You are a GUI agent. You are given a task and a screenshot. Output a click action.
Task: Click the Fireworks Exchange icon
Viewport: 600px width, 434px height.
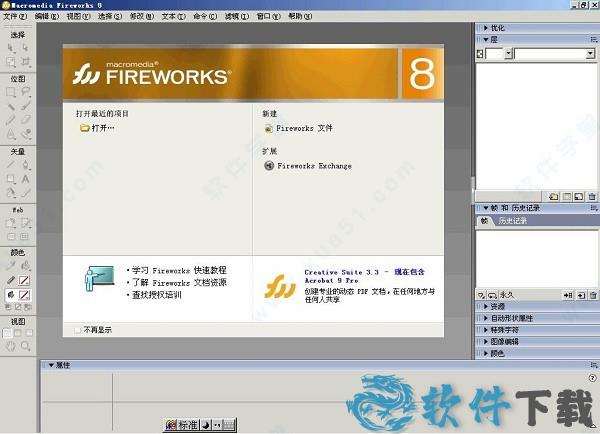coord(269,166)
